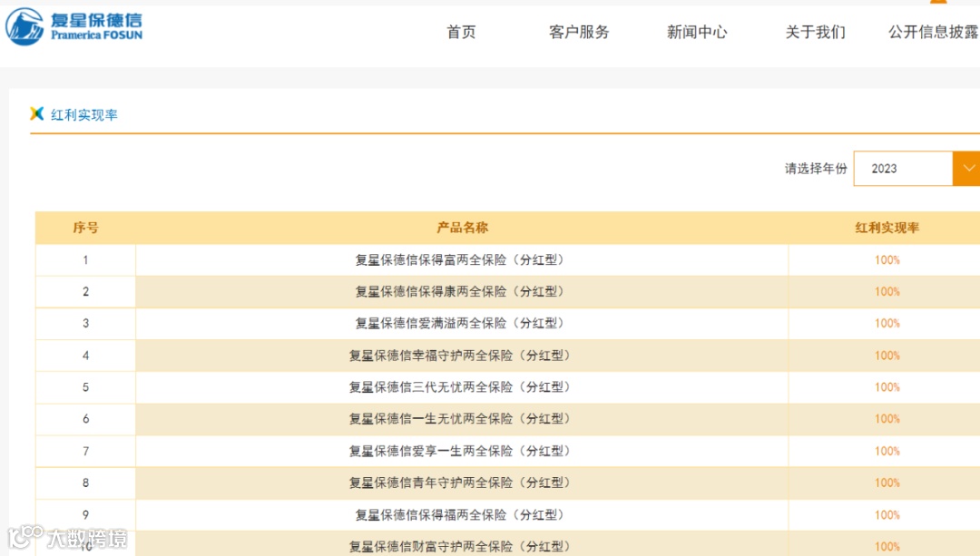Click the 100% value for 保得富 row
980x556 pixels.
click(x=887, y=260)
